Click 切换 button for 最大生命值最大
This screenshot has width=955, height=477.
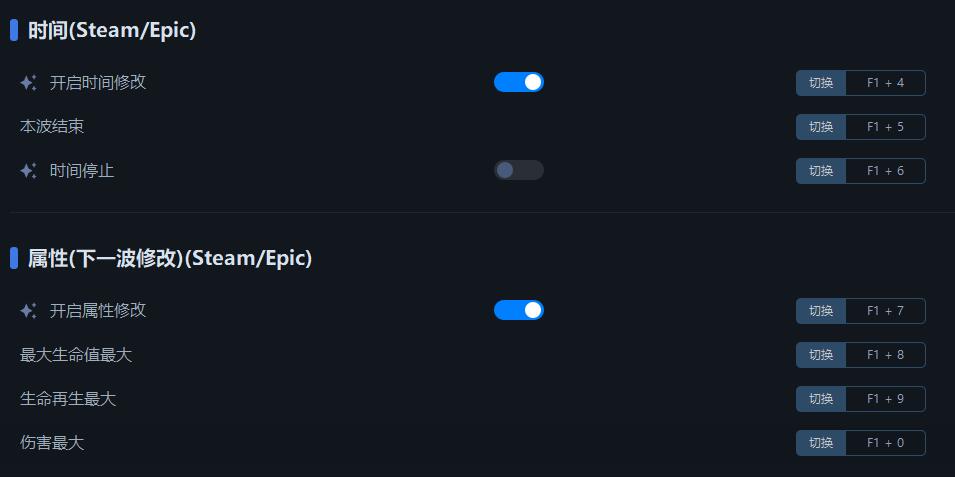[821, 355]
